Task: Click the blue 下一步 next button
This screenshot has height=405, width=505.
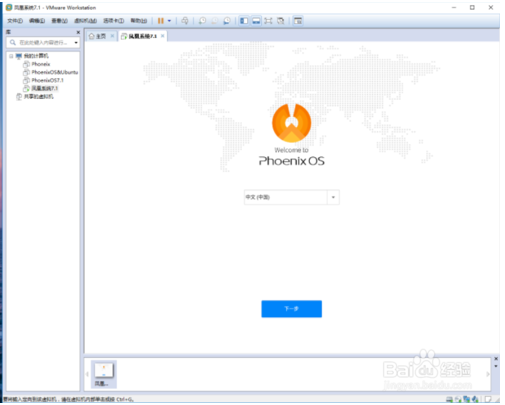Action: [x=292, y=309]
